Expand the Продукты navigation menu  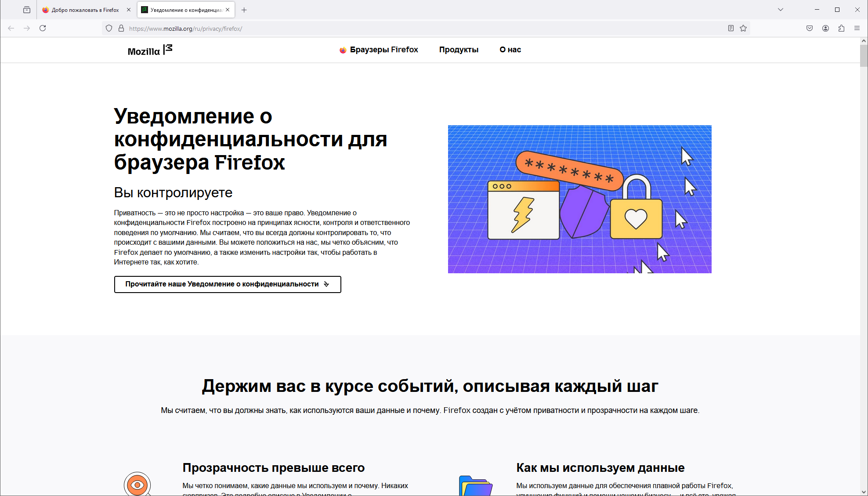pos(459,50)
